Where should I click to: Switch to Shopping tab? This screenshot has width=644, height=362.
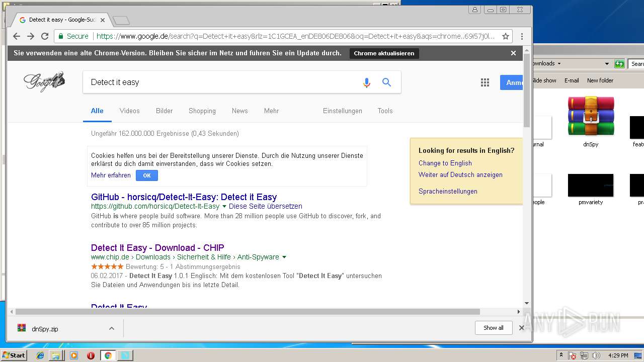(x=202, y=111)
